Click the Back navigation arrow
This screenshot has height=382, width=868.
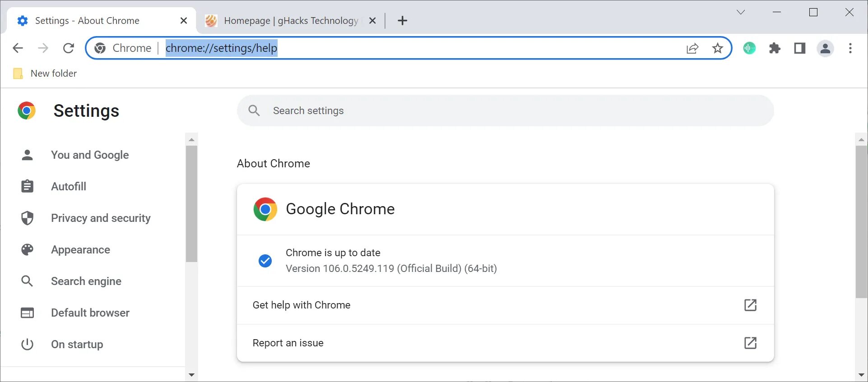coord(18,48)
